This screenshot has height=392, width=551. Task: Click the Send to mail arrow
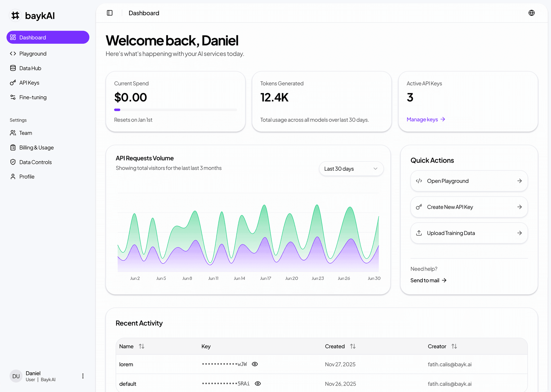tap(444, 280)
